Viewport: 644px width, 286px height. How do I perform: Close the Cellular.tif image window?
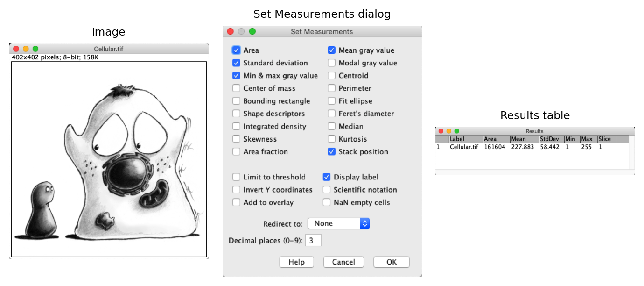[x=16, y=49]
